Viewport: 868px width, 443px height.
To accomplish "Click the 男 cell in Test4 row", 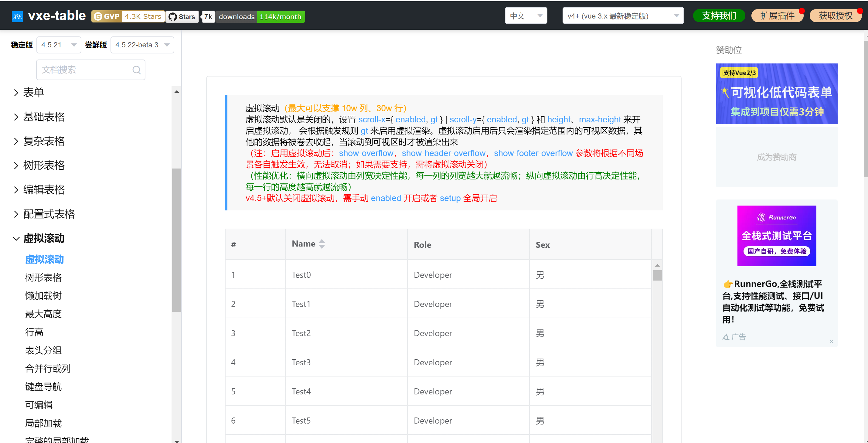I will coord(590,391).
